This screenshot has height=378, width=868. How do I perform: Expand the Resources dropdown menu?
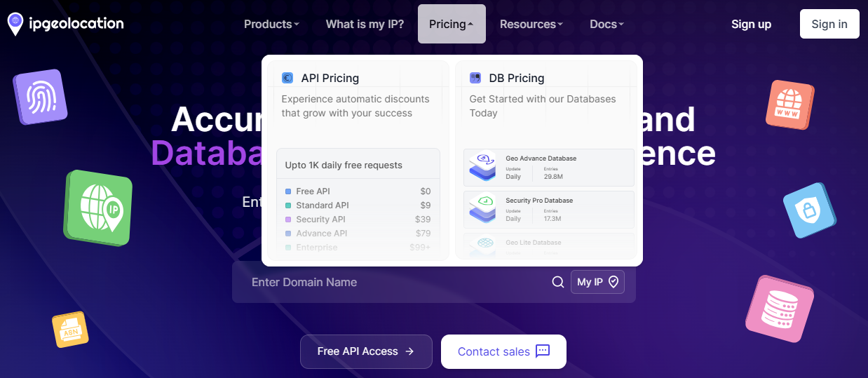click(x=531, y=24)
